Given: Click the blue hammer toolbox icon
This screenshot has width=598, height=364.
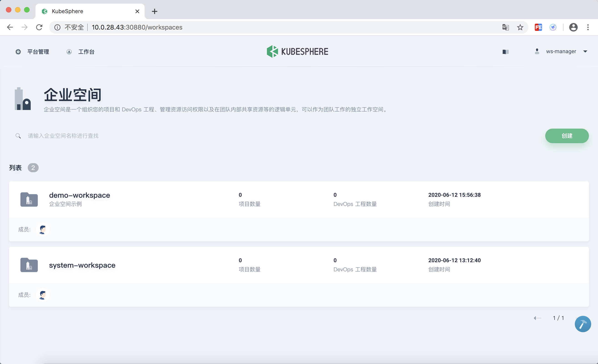Looking at the screenshot, I should pos(583,324).
